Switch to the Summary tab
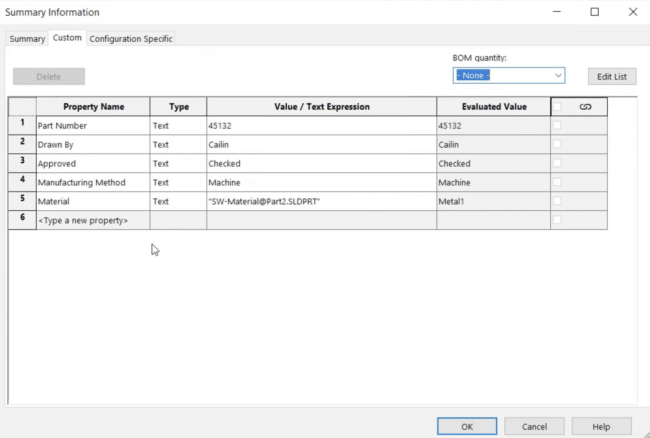Viewport: 650px width, 438px height. (27, 39)
